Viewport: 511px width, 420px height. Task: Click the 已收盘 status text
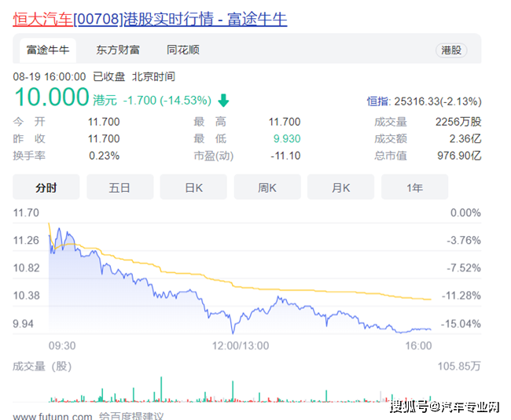(x=108, y=77)
